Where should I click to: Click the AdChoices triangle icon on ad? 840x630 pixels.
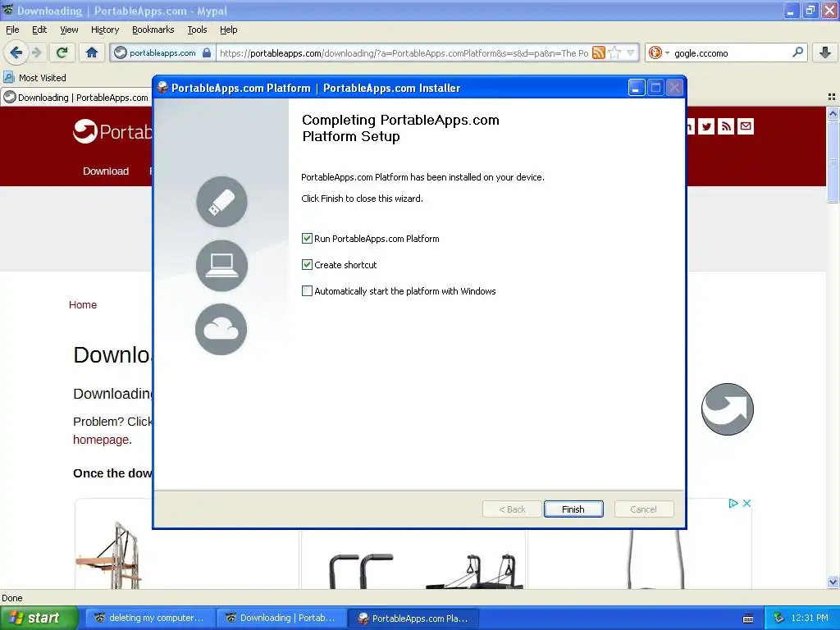tap(733, 503)
